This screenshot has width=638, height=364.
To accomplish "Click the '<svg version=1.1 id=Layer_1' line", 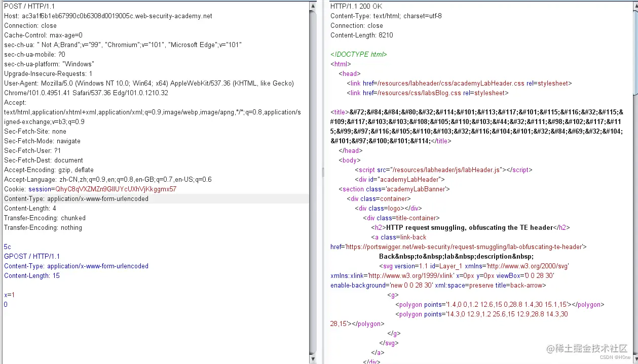I will coord(474,266).
